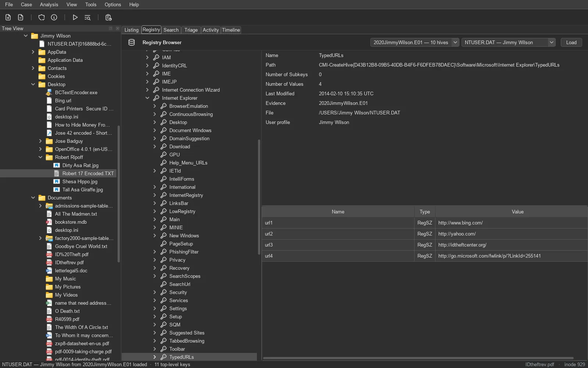Screen dimensions: 588x368
Task: Click the Load button
Action: pyautogui.click(x=571, y=42)
